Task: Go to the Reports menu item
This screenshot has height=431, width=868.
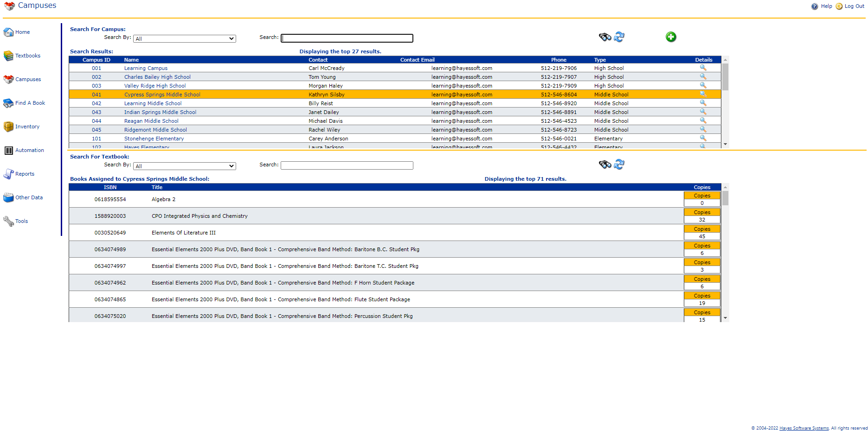Action: click(x=25, y=174)
